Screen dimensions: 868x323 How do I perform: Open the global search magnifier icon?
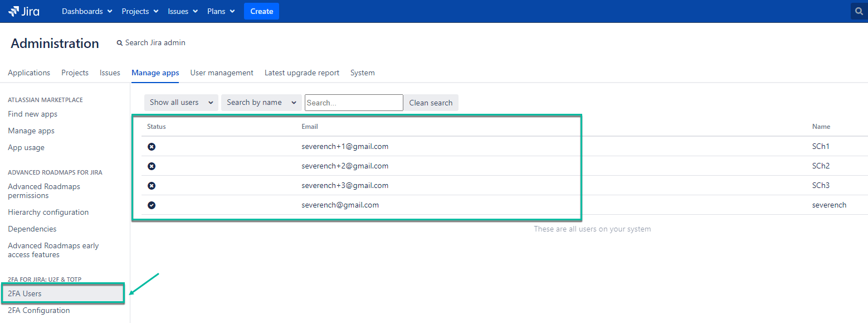coord(858,11)
